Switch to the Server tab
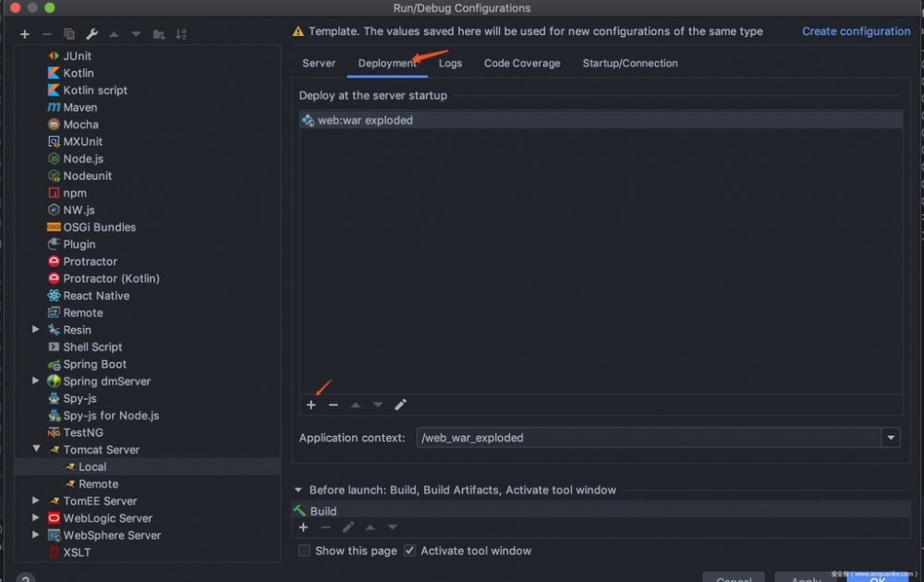This screenshot has width=924, height=582. 319,63
